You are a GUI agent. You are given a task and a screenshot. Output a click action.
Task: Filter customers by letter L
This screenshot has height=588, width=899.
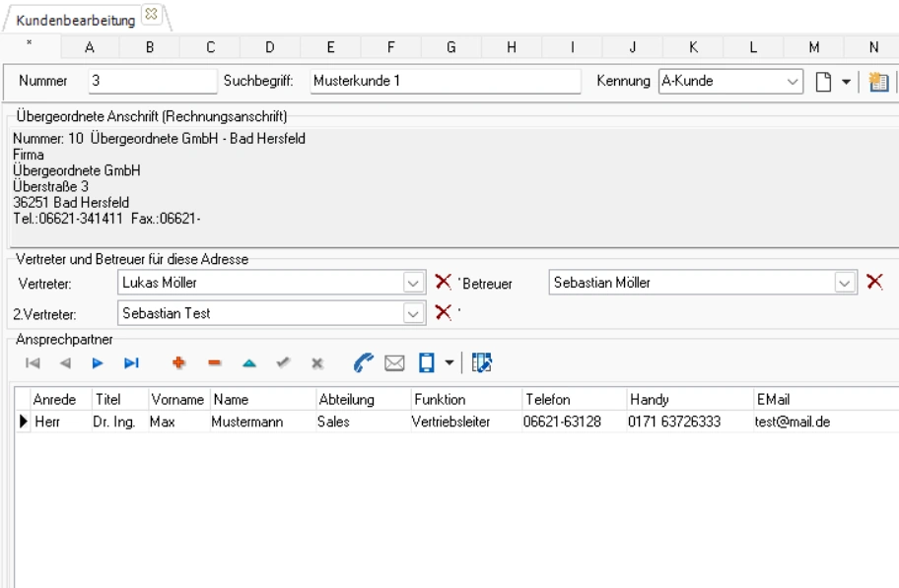pyautogui.click(x=753, y=47)
